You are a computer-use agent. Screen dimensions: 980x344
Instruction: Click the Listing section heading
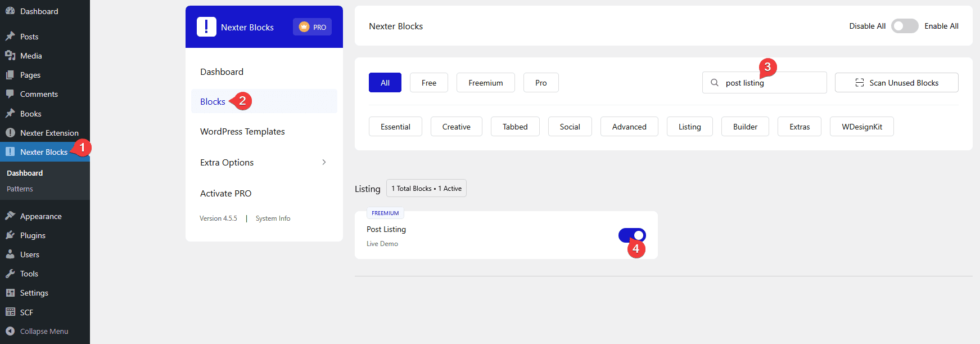click(x=368, y=189)
